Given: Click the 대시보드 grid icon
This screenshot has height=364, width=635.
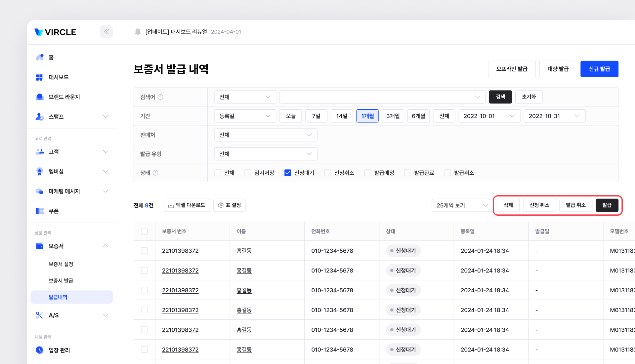Looking at the screenshot, I should 39,77.
